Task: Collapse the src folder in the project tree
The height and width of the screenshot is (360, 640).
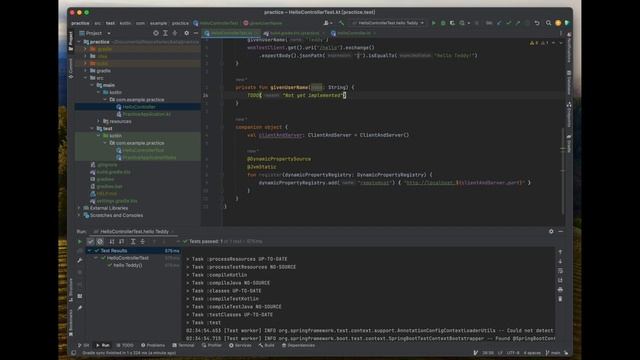Action: click(x=85, y=78)
